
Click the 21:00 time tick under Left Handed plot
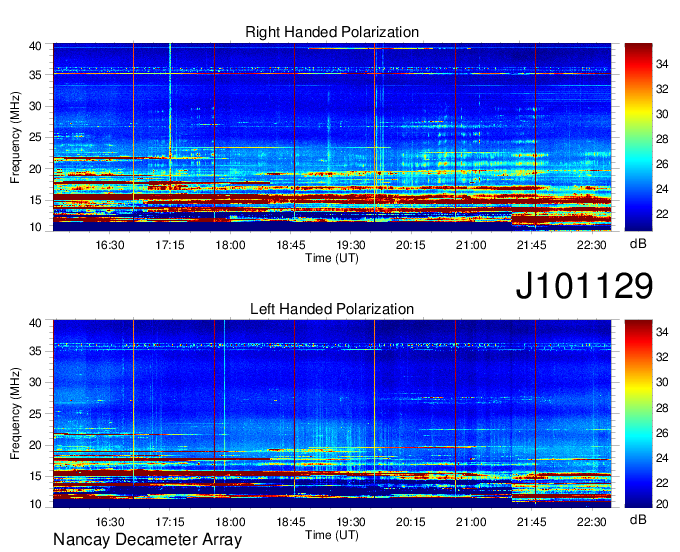[x=471, y=522]
